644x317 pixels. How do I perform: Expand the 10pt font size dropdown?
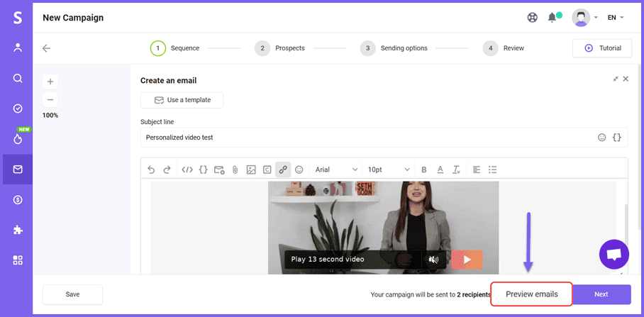tap(388, 169)
